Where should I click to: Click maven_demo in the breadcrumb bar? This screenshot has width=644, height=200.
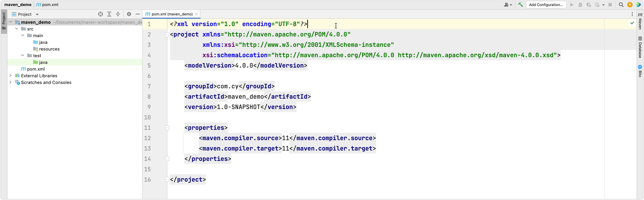(x=18, y=5)
